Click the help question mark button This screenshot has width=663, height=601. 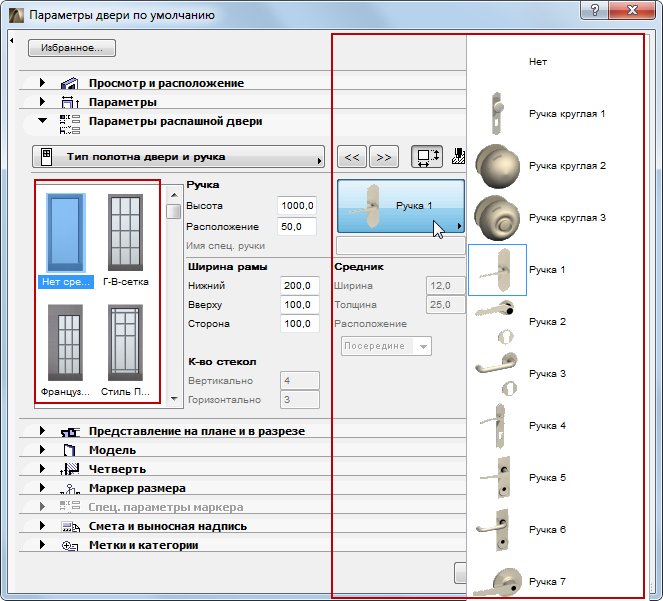(594, 9)
